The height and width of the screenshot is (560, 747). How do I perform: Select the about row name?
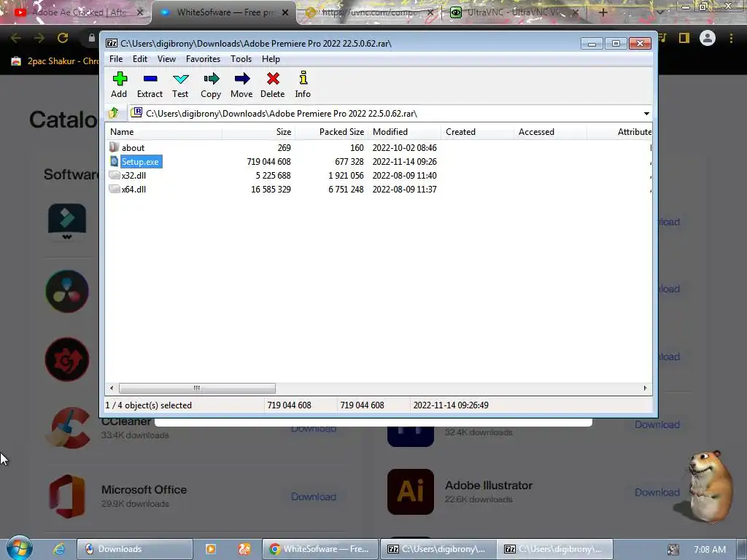133,147
